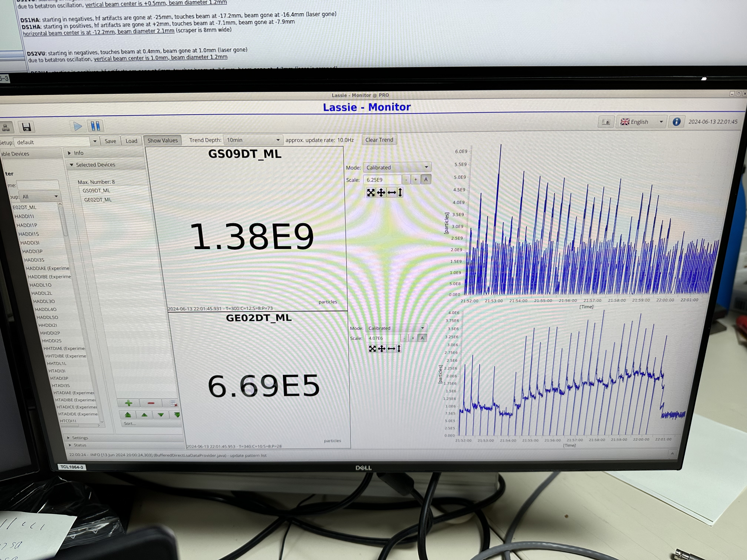Click the GS09DT_ML scale value field
The width and height of the screenshot is (747, 560).
383,180
